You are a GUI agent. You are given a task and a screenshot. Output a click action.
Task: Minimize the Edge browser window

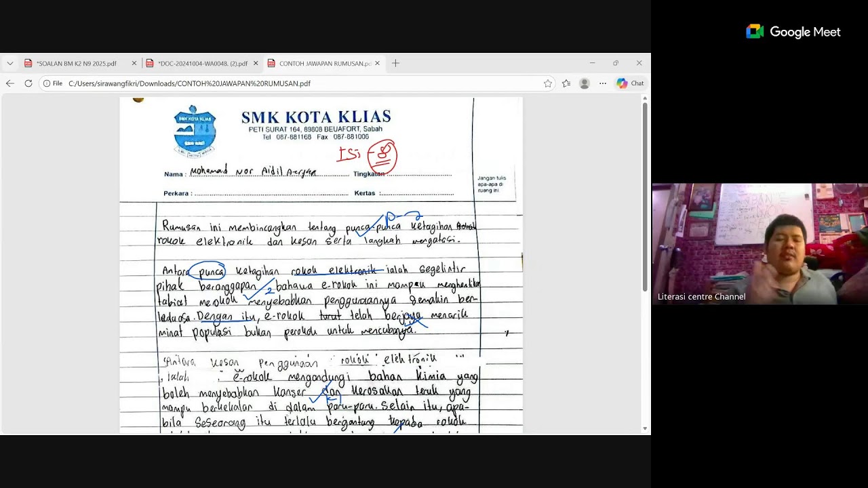pyautogui.click(x=592, y=63)
